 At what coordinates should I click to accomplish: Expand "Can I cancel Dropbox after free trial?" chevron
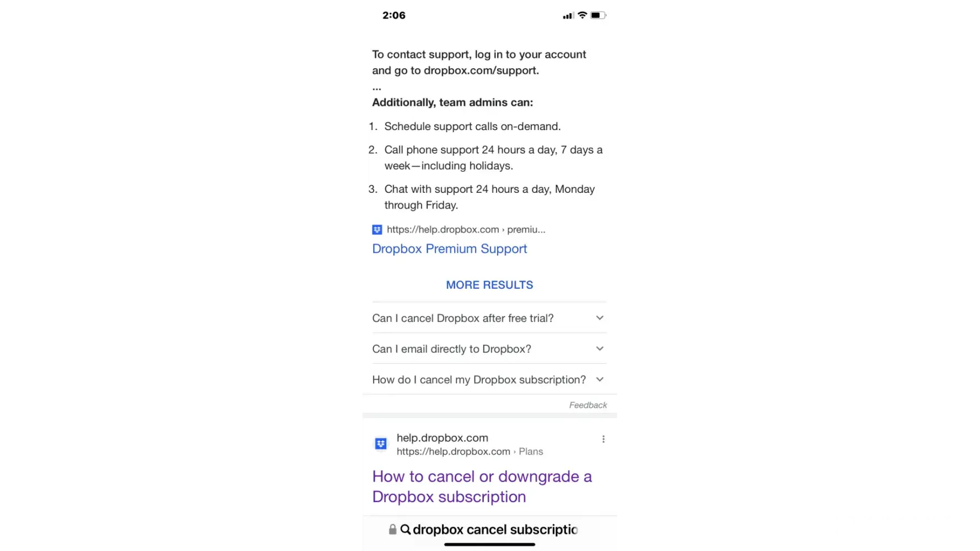600,318
